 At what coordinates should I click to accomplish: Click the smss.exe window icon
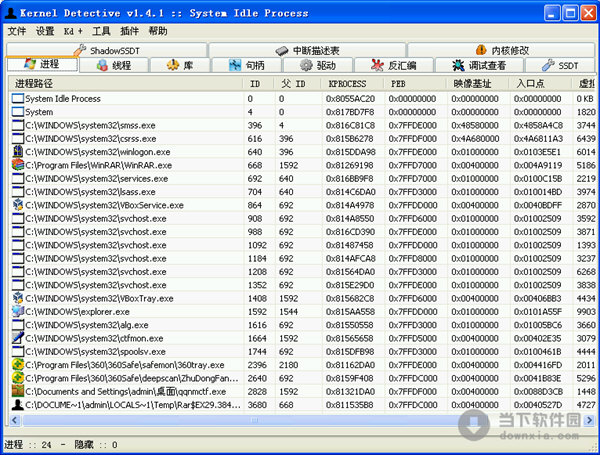click(18, 125)
